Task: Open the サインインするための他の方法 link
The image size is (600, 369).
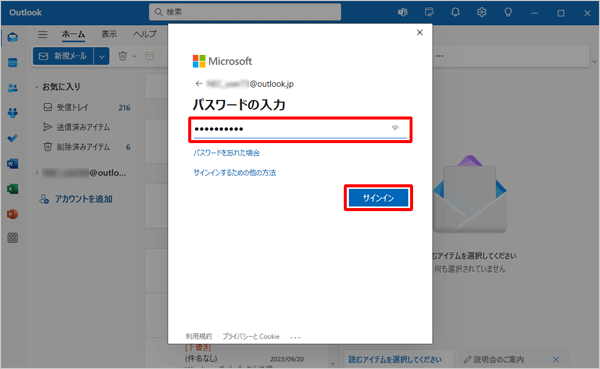Action: 235,173
